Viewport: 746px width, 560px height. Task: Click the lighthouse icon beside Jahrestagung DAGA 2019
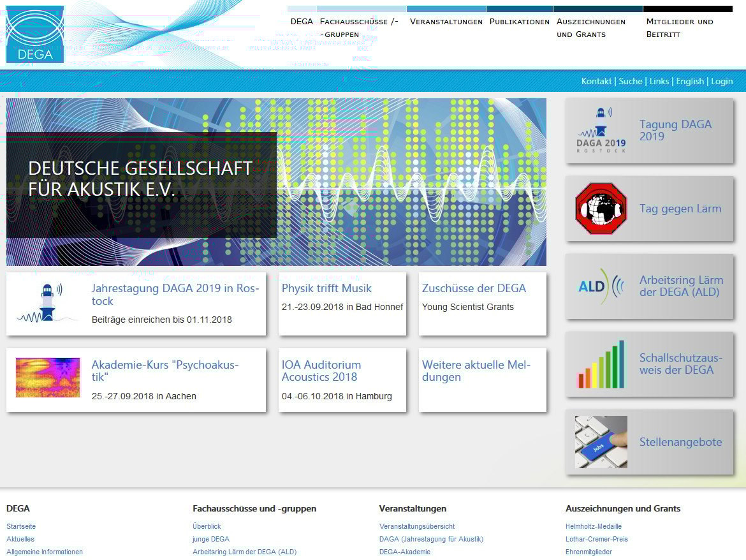click(x=47, y=302)
